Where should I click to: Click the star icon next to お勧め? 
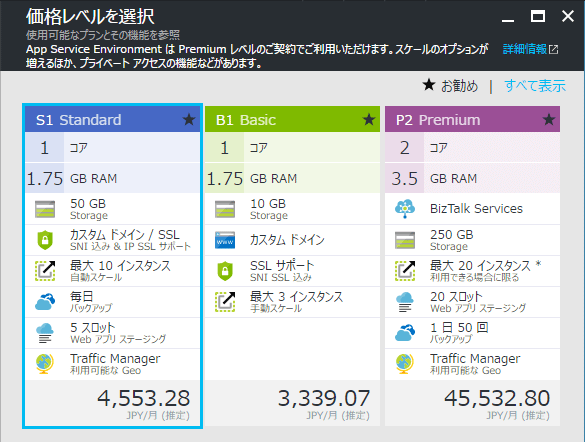pyautogui.click(x=429, y=85)
